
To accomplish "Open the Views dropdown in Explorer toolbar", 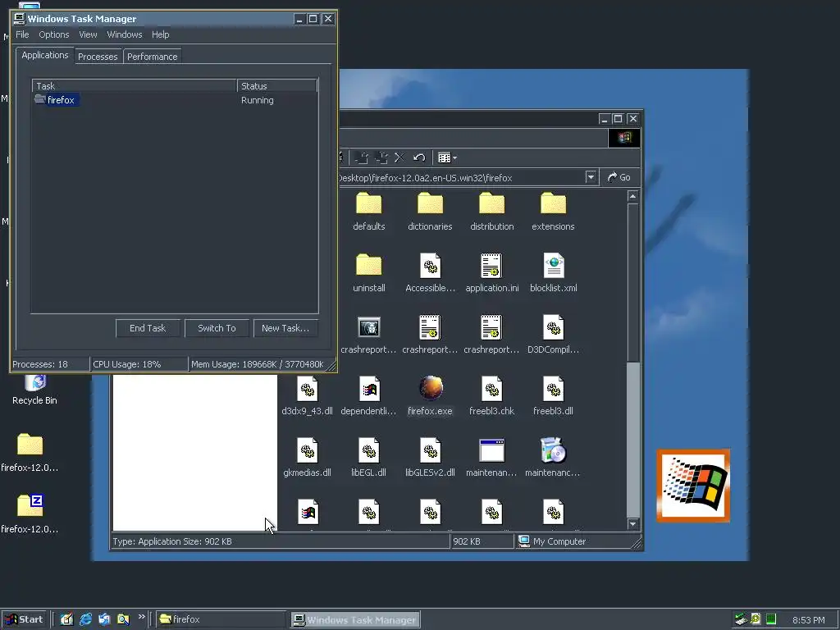I will (447, 157).
